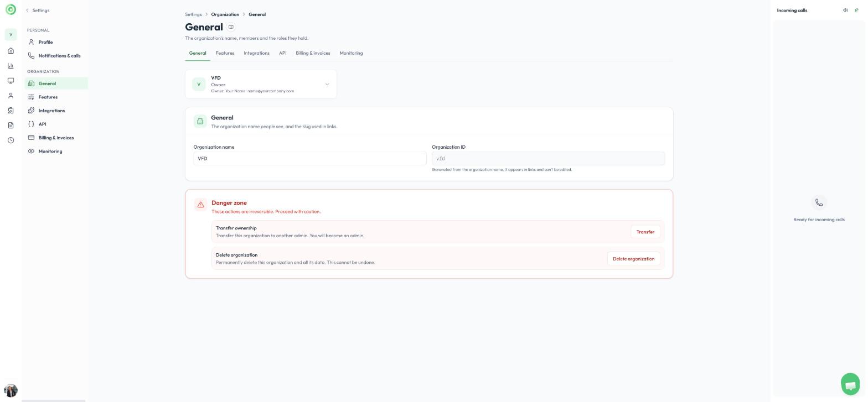
Task: Open the chat support bubble
Action: (x=850, y=384)
